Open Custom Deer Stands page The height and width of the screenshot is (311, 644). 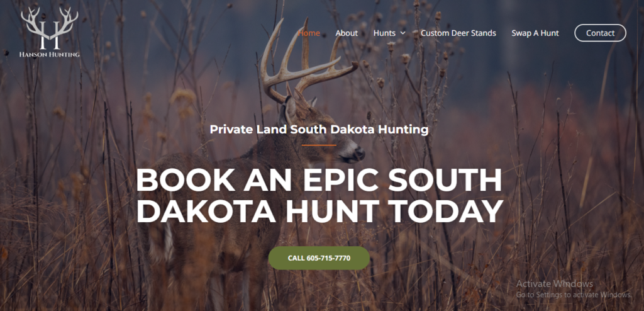[x=458, y=33]
